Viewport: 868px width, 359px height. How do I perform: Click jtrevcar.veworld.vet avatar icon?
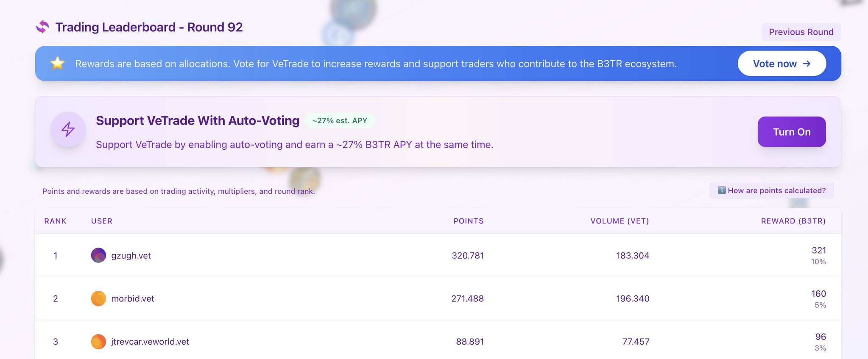click(x=98, y=342)
